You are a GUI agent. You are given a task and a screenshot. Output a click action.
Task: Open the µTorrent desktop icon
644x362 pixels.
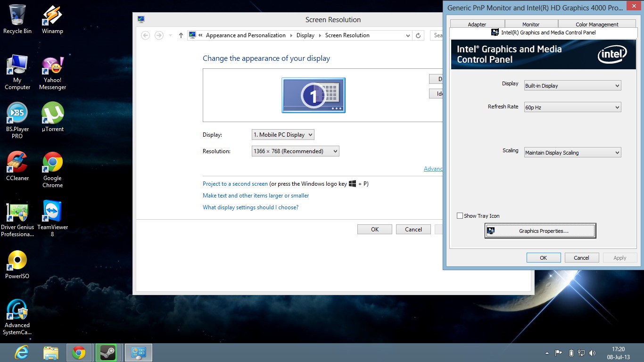52,114
